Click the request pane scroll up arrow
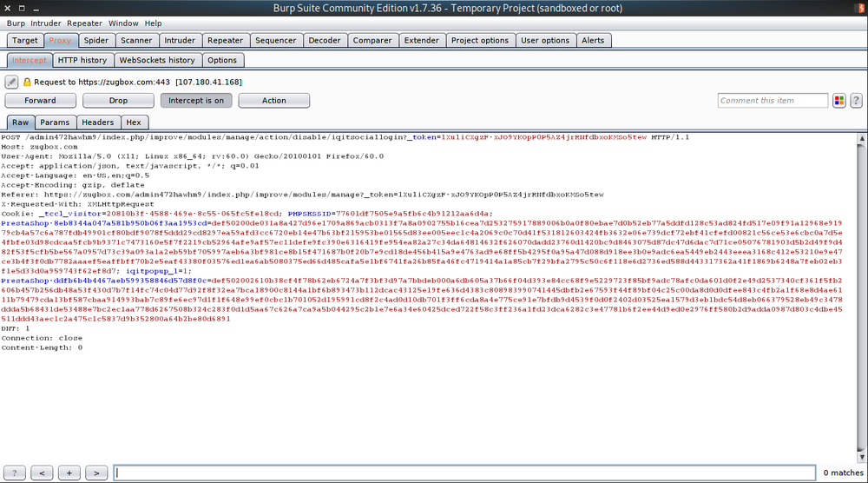868x483 pixels. pos(862,138)
